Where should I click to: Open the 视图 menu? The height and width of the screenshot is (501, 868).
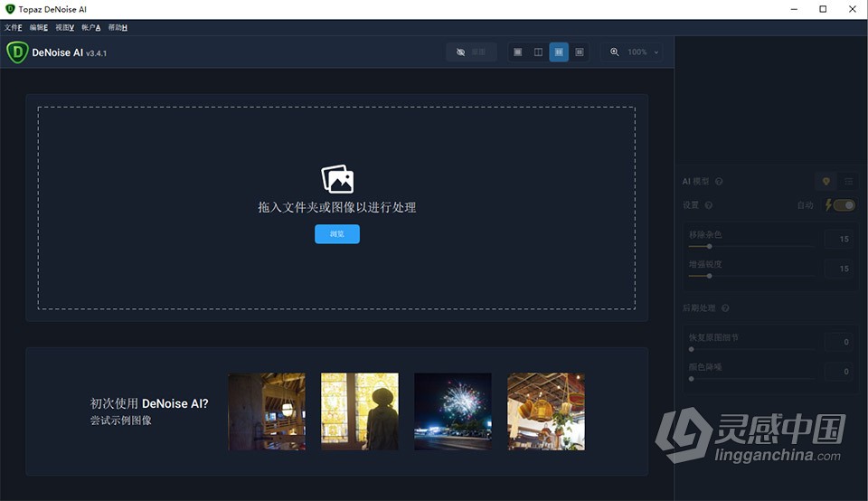65,28
